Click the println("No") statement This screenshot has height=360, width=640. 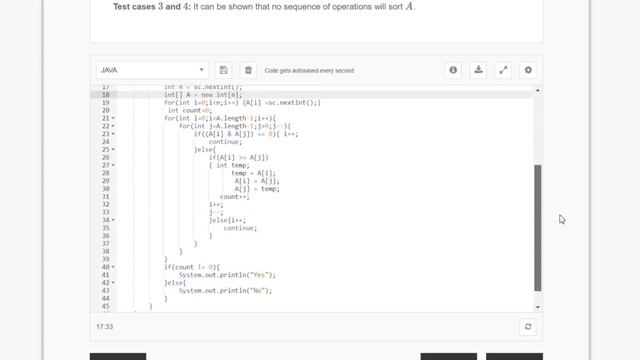225,291
